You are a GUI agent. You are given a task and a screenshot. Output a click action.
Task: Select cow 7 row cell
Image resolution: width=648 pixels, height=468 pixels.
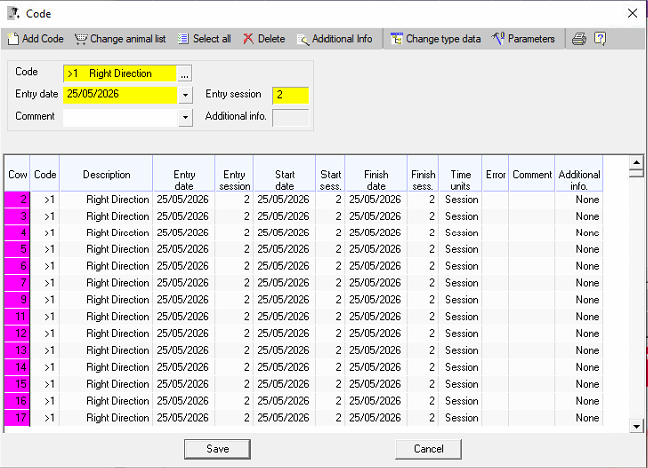(17, 283)
